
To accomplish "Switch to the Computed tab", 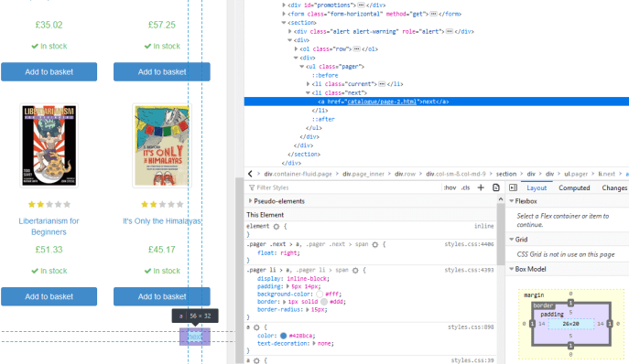I will click(574, 187).
